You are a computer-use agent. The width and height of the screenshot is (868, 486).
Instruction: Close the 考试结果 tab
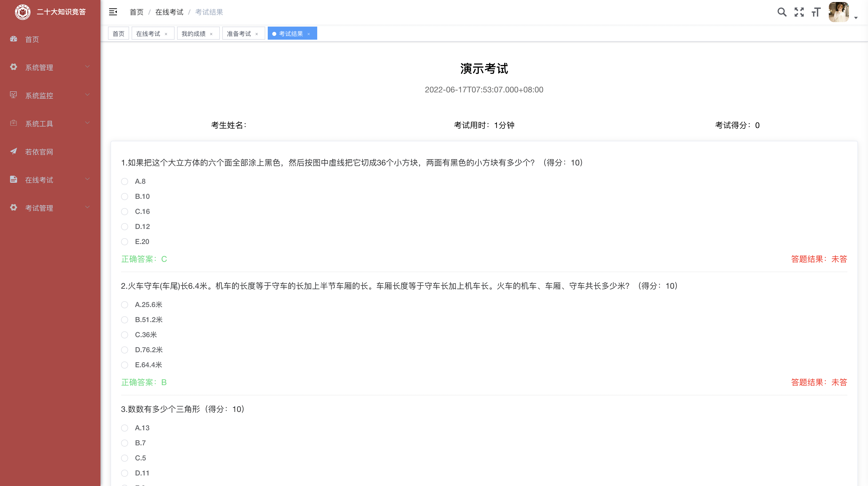coord(309,34)
